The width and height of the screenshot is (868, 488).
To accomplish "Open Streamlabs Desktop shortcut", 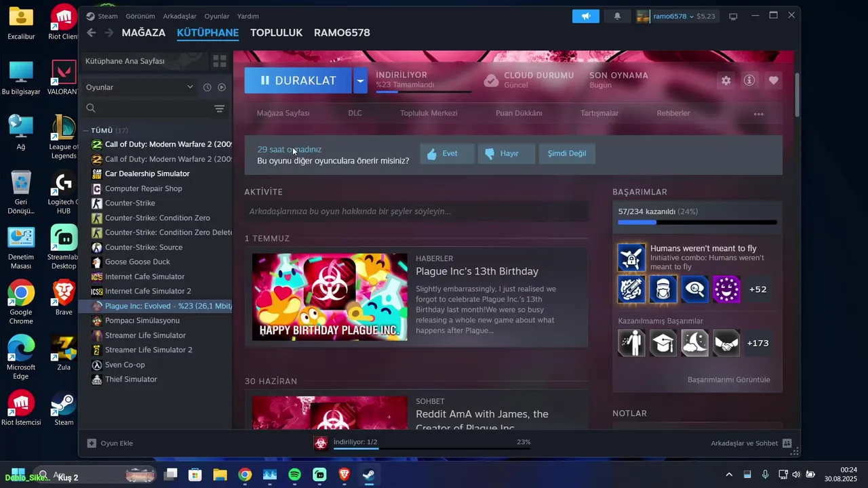I will click(x=64, y=247).
